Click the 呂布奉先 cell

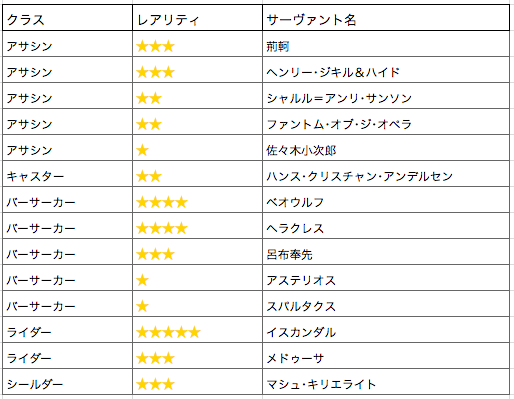[386, 252]
